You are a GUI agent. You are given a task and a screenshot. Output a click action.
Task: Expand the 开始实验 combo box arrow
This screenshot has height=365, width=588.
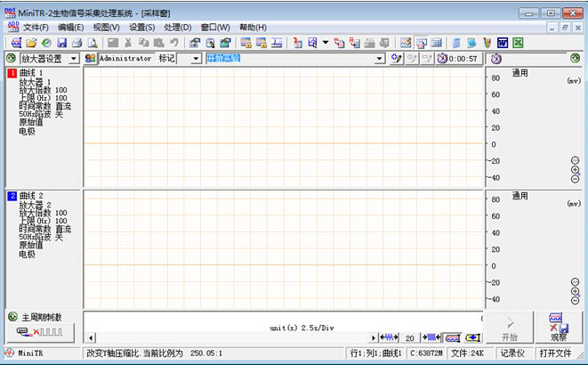[x=379, y=58]
